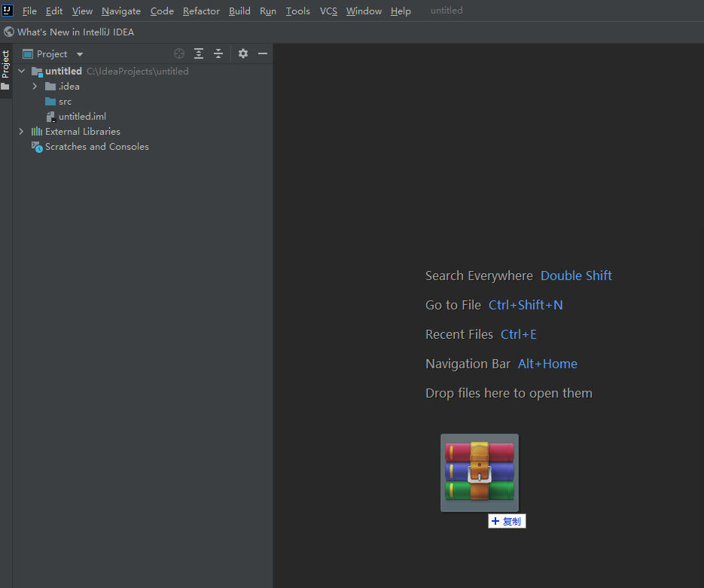Open the Refactor menu
The width and height of the screenshot is (704, 588).
click(x=201, y=11)
